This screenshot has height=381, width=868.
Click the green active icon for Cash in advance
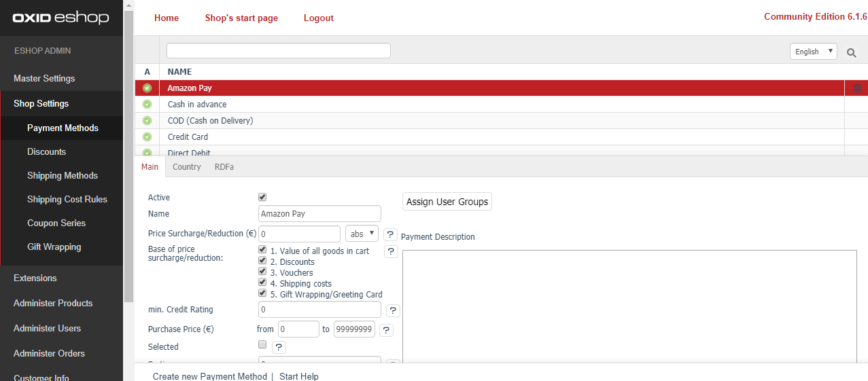click(147, 105)
